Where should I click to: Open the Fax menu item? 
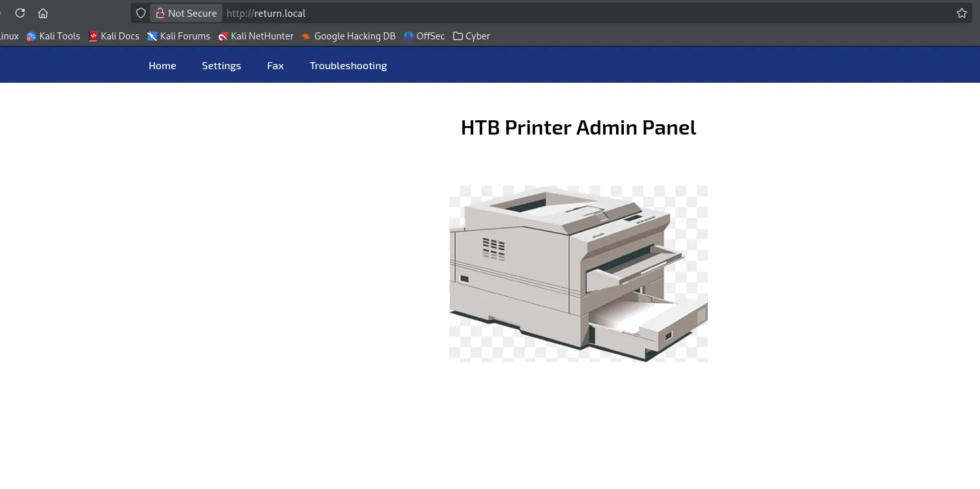click(275, 65)
